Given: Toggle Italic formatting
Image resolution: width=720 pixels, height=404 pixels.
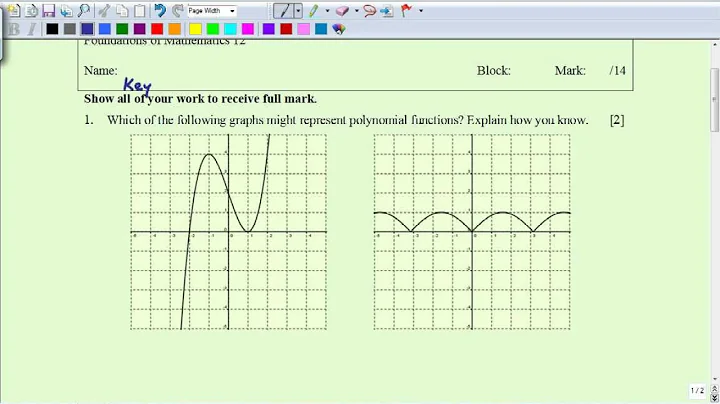Looking at the screenshot, I should pos(31,29).
